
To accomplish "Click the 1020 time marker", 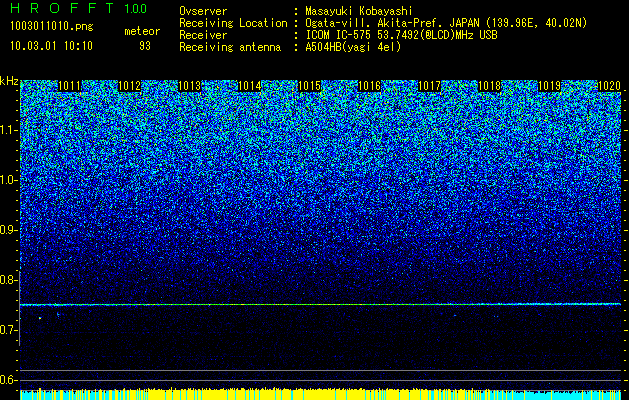I will 609,86.
